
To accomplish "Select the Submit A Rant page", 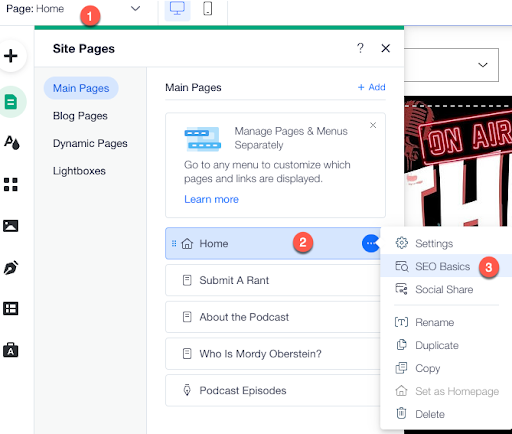I will (273, 280).
